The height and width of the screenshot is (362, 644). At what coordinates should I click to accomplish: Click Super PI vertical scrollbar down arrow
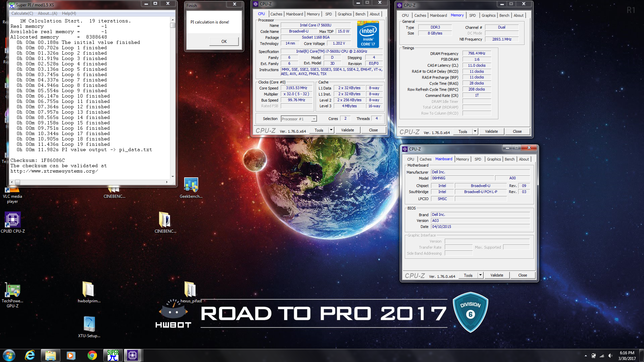pyautogui.click(x=173, y=176)
